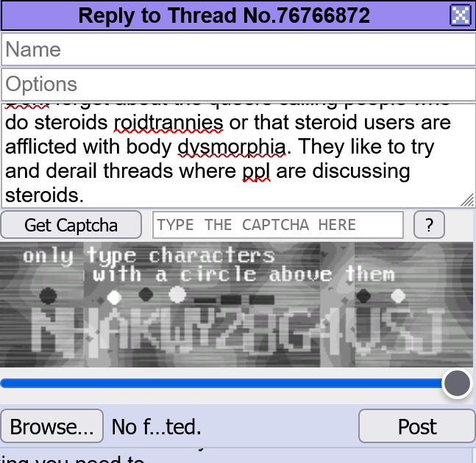Image resolution: width=476 pixels, height=463 pixels.
Task: Focus the 'Type the captcha here' field
Action: (278, 225)
